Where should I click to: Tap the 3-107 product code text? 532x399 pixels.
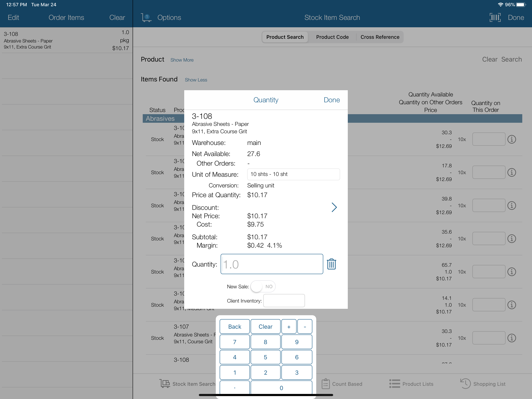181,327
